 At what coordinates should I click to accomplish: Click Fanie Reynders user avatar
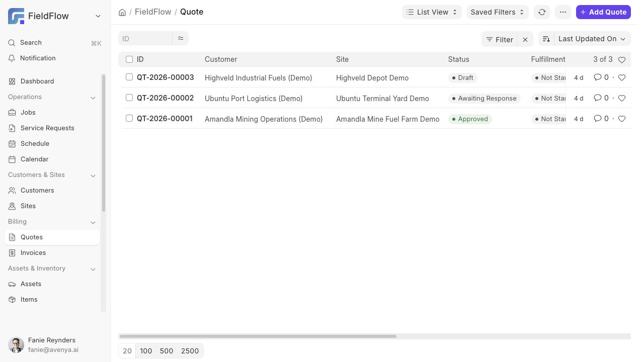16,345
